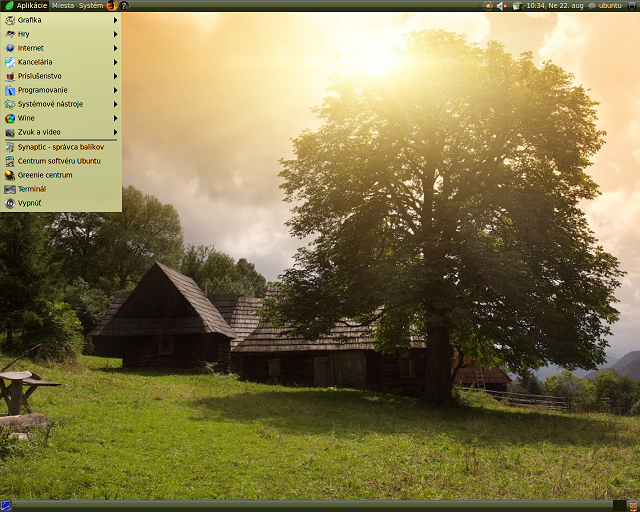Click the Synaptic package manager icon
The width and height of the screenshot is (640, 512).
point(10,147)
